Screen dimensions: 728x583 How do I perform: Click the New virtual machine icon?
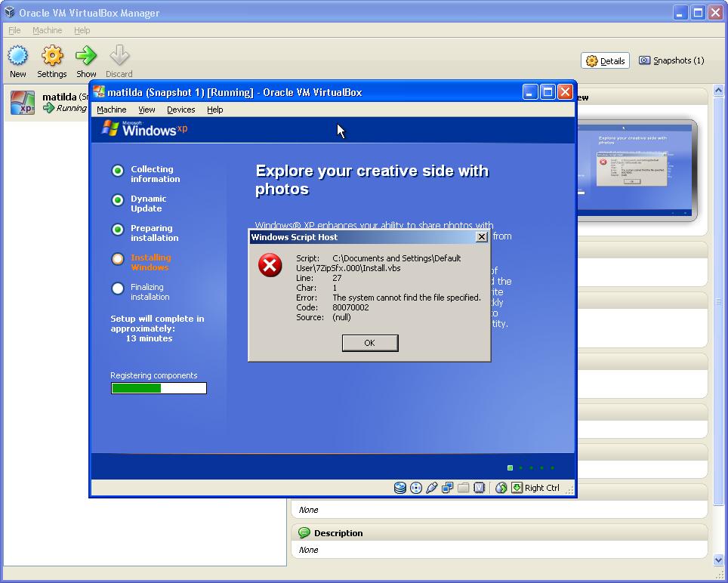click(x=17, y=56)
